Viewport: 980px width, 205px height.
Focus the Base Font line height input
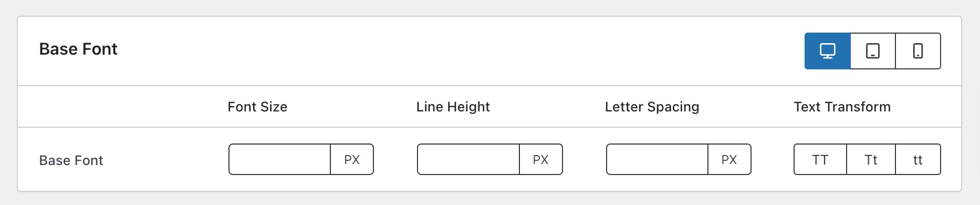pyautogui.click(x=468, y=159)
